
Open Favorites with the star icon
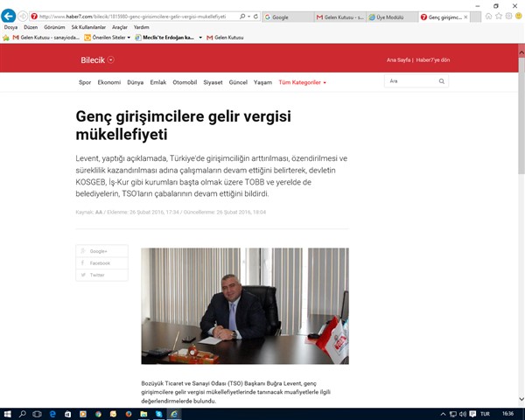[499, 16]
